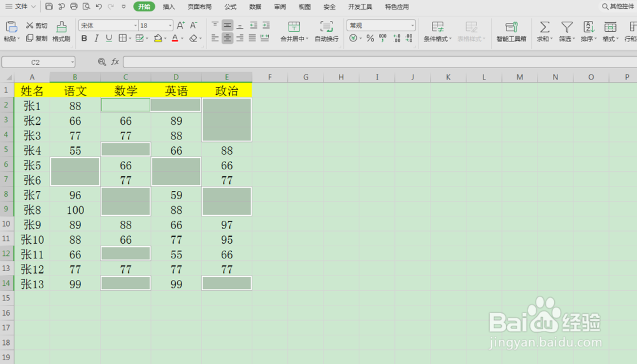Click the Save icon in quick access bar
The width and height of the screenshot is (637, 364).
click(x=49, y=6)
